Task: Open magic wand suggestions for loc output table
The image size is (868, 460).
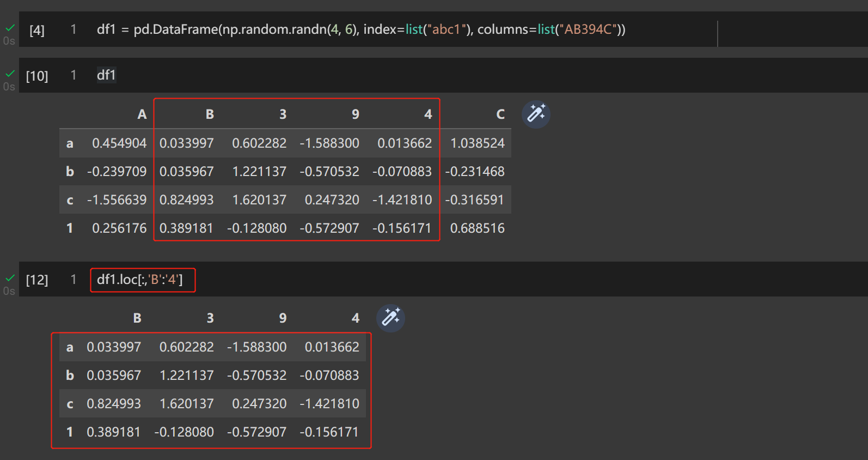Action: click(390, 318)
